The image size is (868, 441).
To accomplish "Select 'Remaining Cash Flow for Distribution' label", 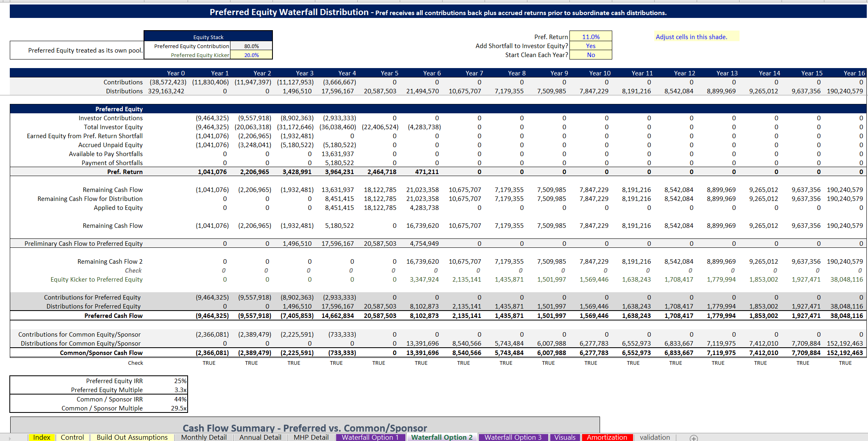I will 90,198.
